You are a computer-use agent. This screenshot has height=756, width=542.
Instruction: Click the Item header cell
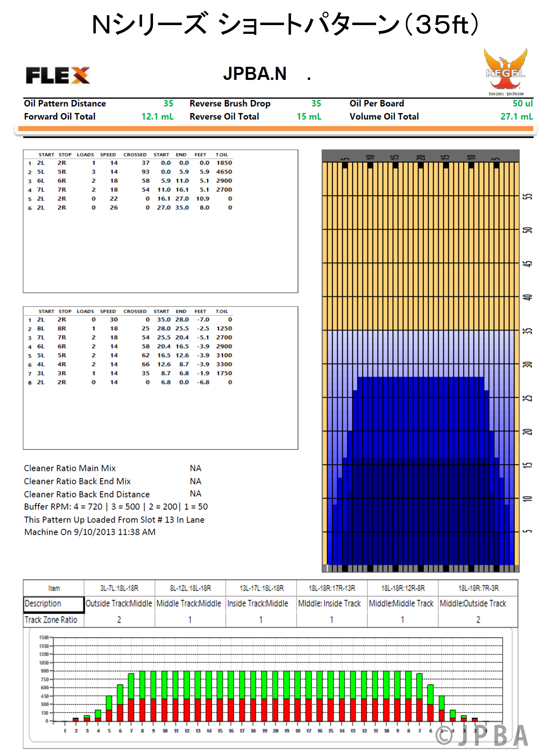(x=54, y=588)
